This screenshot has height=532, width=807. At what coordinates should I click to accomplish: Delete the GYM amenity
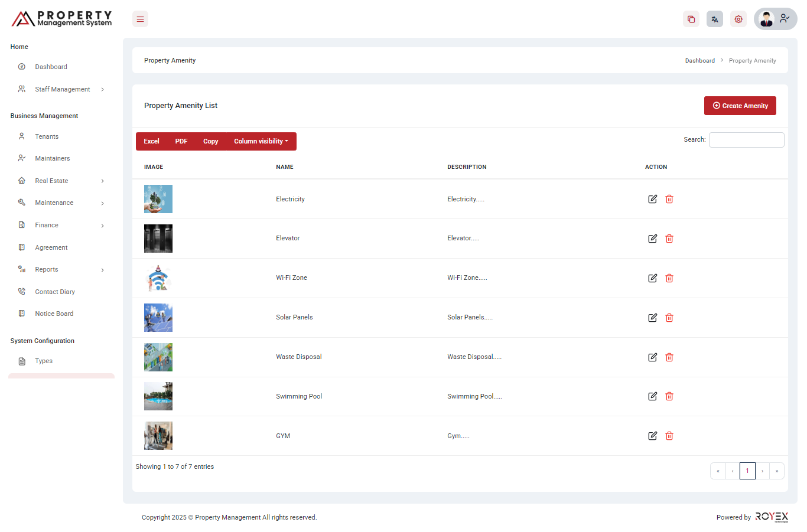(x=669, y=436)
